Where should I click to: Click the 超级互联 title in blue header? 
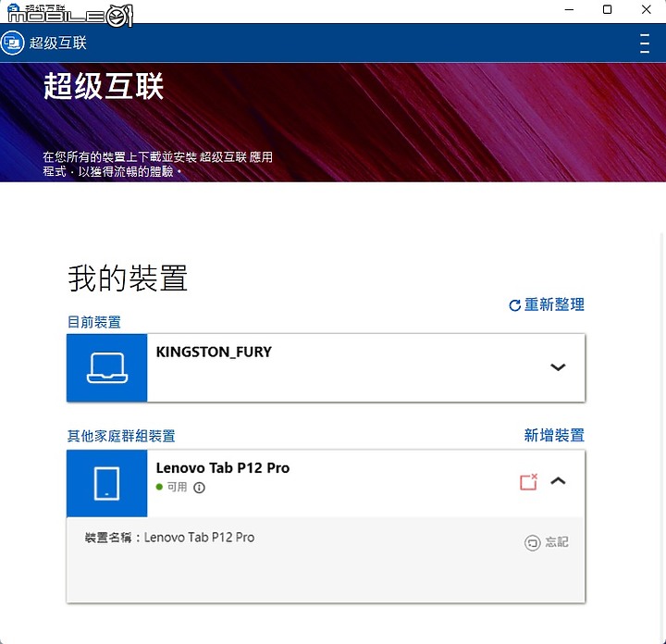[x=57, y=43]
